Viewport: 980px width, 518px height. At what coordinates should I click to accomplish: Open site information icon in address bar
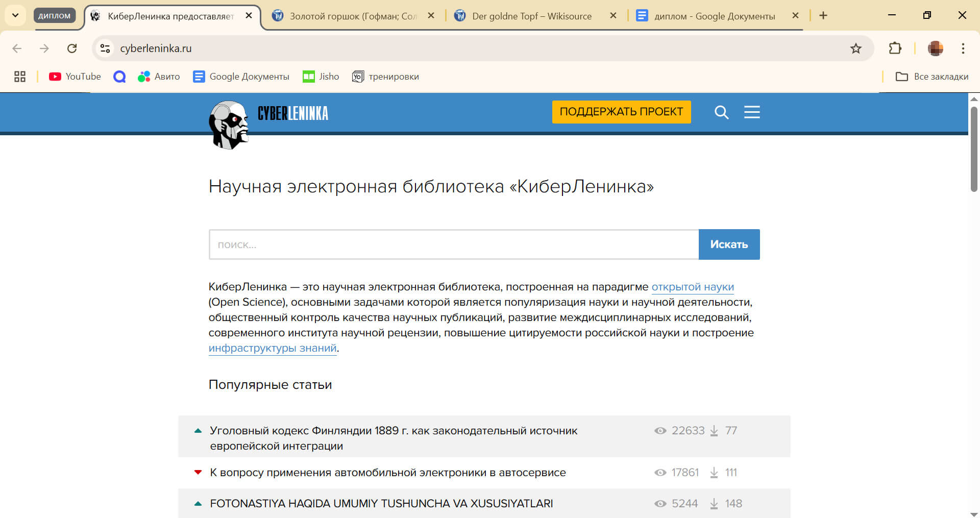pos(105,48)
